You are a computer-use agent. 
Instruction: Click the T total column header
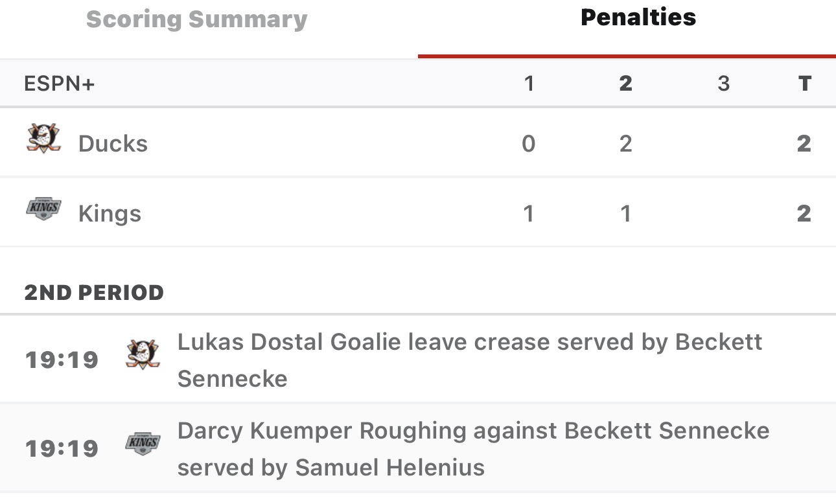[x=804, y=84]
